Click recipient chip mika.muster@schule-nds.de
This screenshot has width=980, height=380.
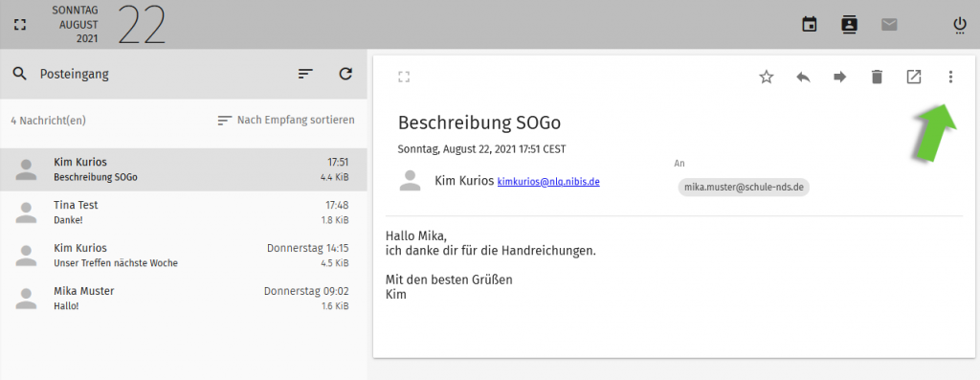(744, 187)
